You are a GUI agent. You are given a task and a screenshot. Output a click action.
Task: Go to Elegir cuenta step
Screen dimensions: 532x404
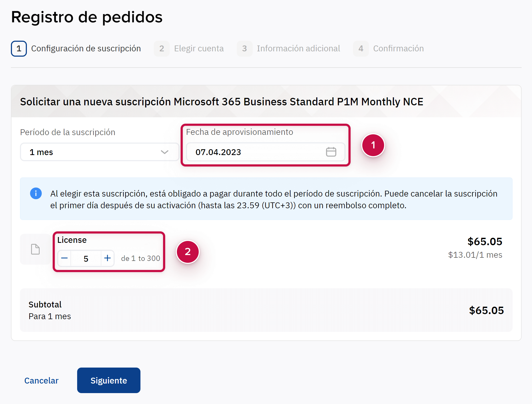coord(199,49)
